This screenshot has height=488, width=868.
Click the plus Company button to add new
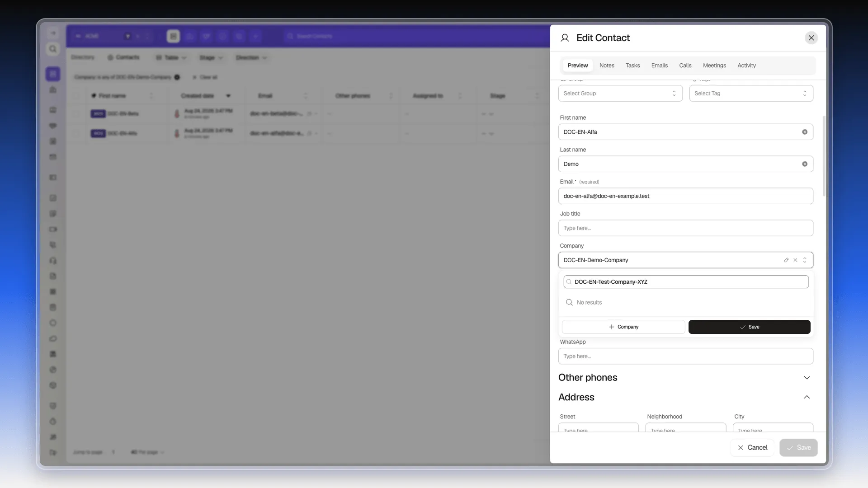(x=623, y=327)
